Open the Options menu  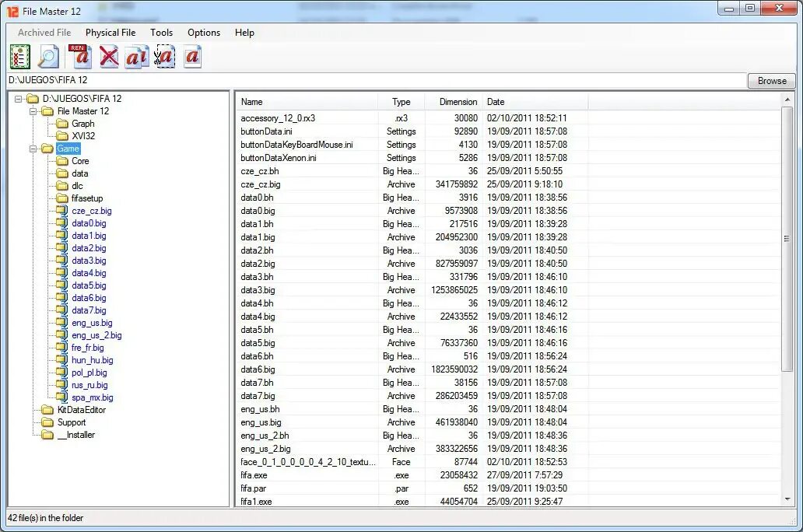[x=204, y=32]
